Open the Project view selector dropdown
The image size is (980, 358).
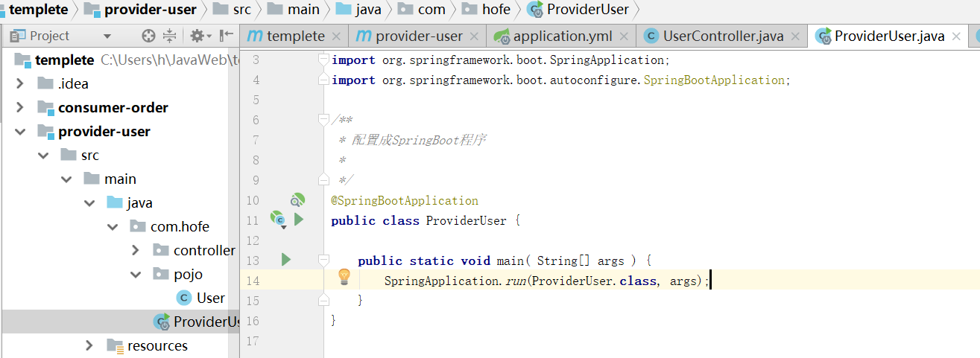pyautogui.click(x=107, y=36)
